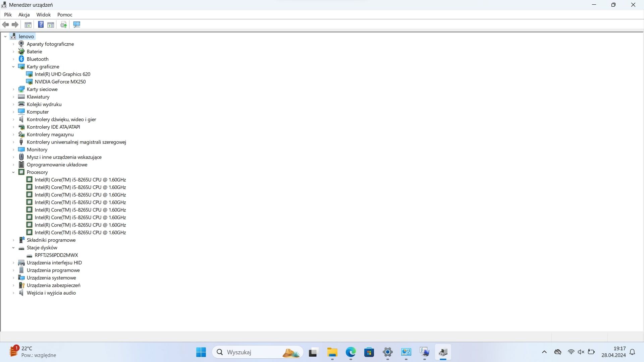The image size is (644, 362).
Task: Click the RPFTJ256PDD2MWX disk drive icon
Action: [x=30, y=255]
